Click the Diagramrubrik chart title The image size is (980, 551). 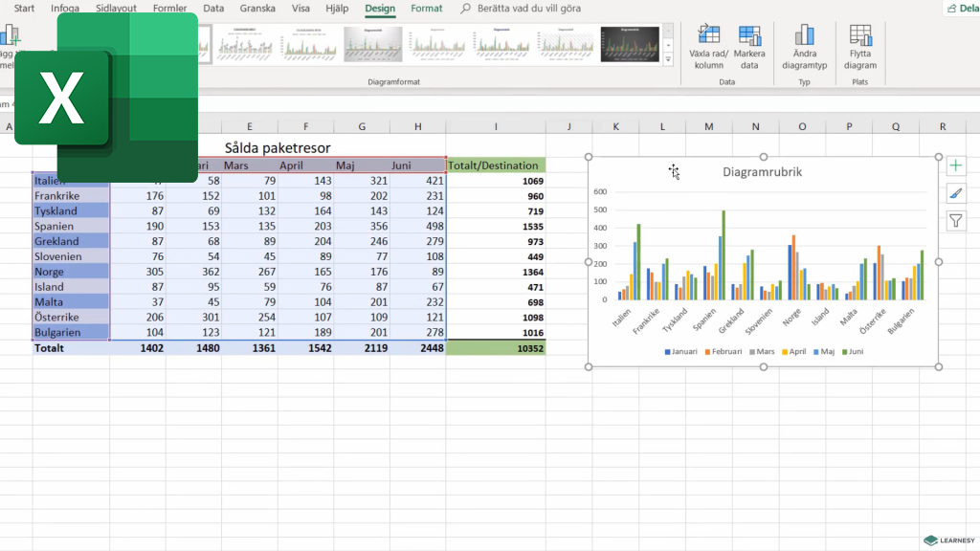[x=762, y=172]
